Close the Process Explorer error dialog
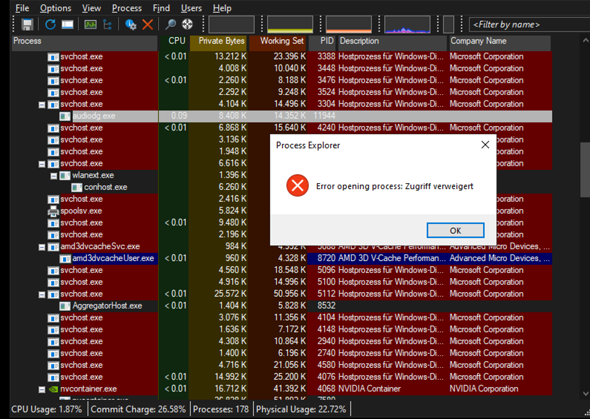The image size is (590, 419). click(485, 145)
